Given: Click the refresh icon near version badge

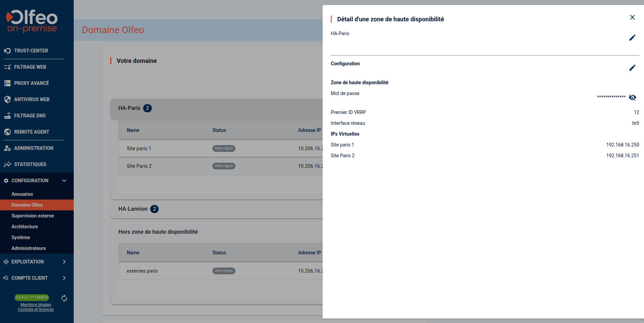Looking at the screenshot, I should (64, 298).
